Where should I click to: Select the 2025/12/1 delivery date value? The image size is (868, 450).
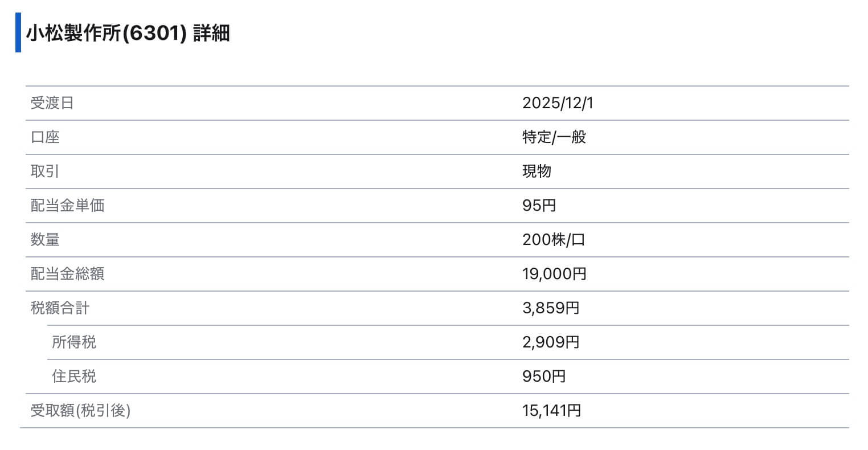pos(558,103)
